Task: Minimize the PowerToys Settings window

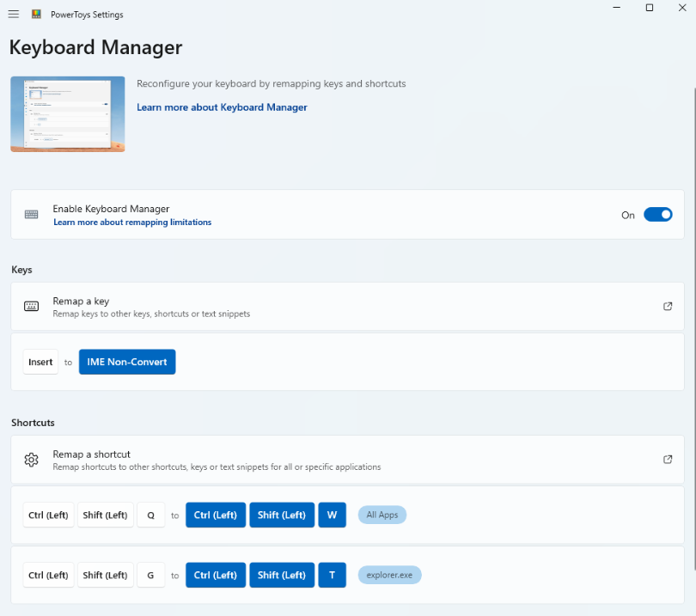Action: tap(617, 8)
